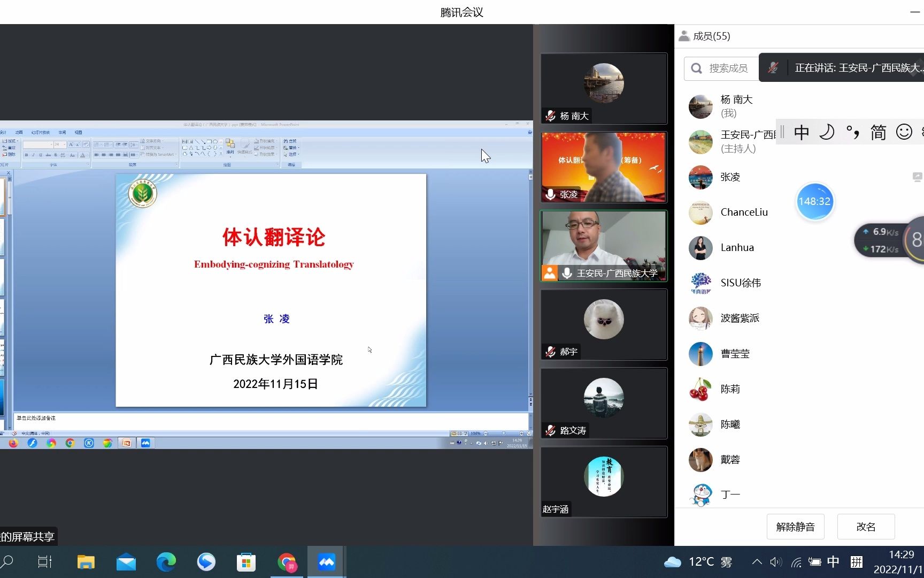
Task: Click the orange host badge on 王安民's tile
Action: click(550, 273)
